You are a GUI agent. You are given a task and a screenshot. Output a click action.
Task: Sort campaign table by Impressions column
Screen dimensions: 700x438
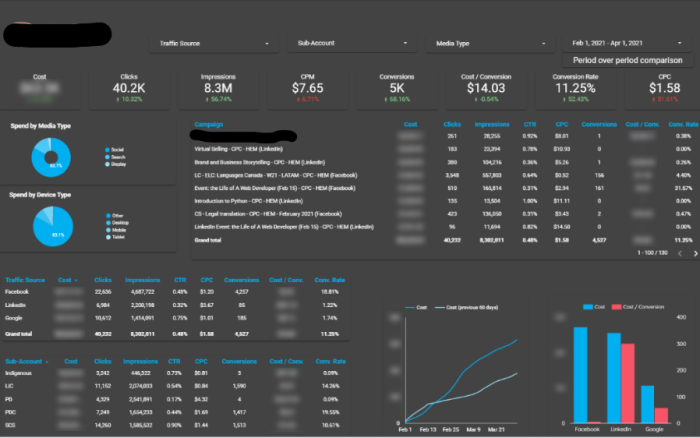click(x=490, y=125)
